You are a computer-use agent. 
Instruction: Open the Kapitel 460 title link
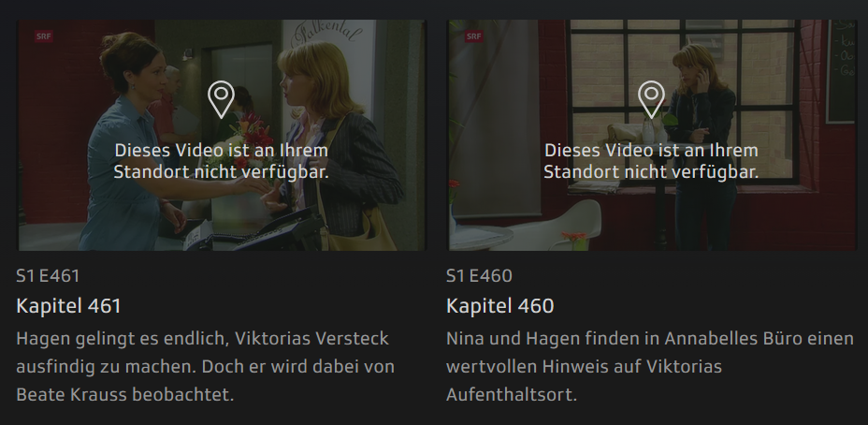[x=499, y=306]
